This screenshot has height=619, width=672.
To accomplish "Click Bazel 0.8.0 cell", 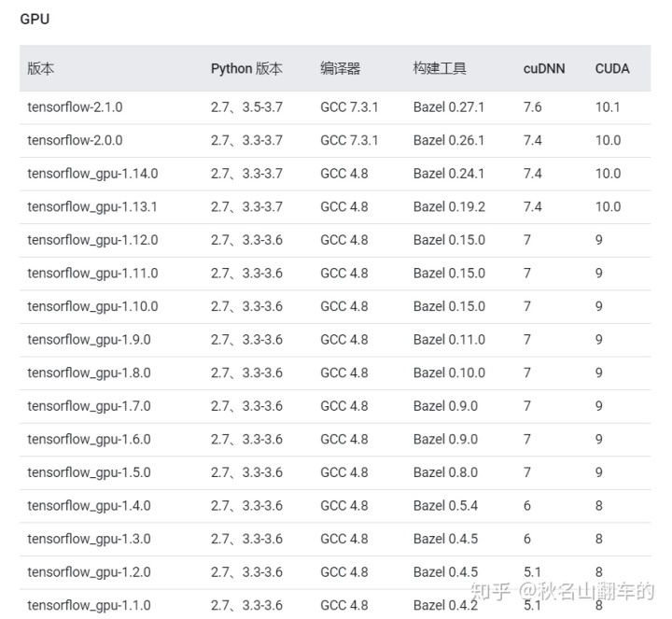I will point(446,472).
